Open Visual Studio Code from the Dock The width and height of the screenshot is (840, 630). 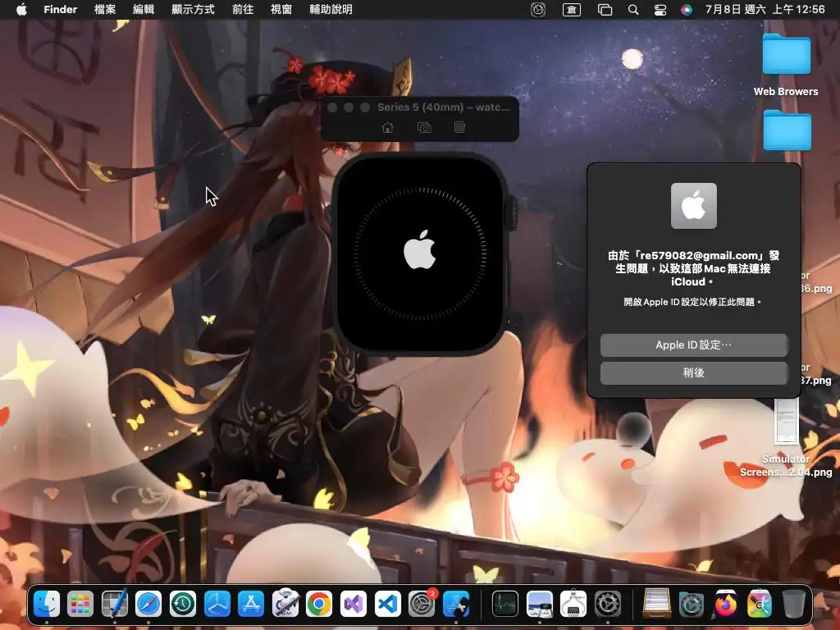[x=387, y=605]
